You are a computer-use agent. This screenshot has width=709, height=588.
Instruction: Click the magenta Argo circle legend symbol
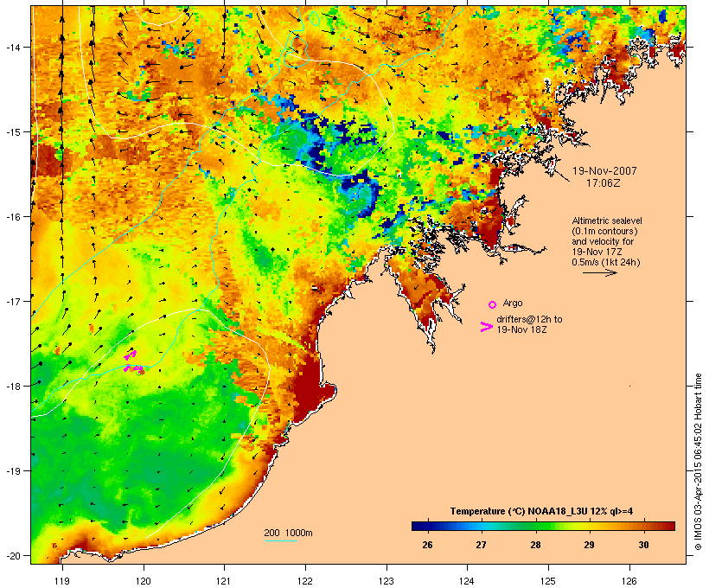[x=493, y=304]
